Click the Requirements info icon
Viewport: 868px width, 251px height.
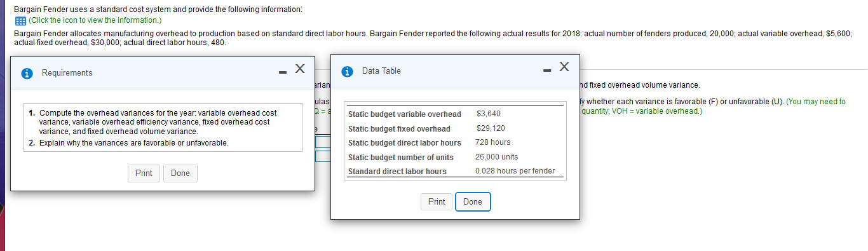click(x=27, y=73)
